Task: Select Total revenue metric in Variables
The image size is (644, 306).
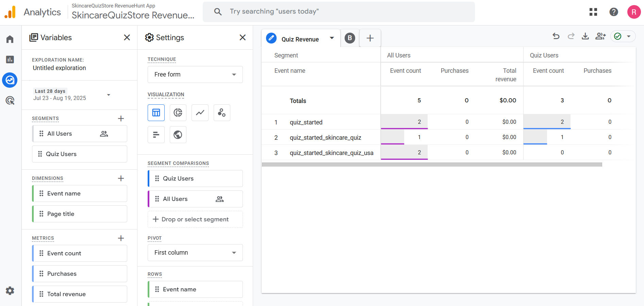Action: 80,294
